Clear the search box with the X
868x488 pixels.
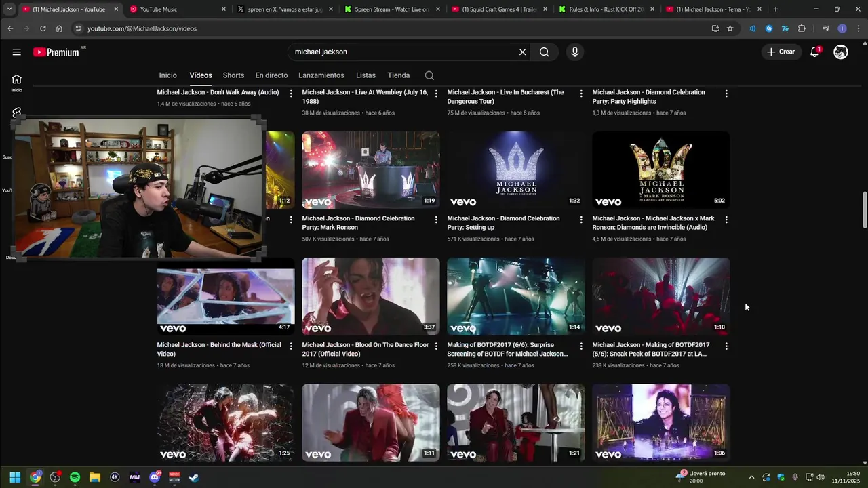coord(522,52)
